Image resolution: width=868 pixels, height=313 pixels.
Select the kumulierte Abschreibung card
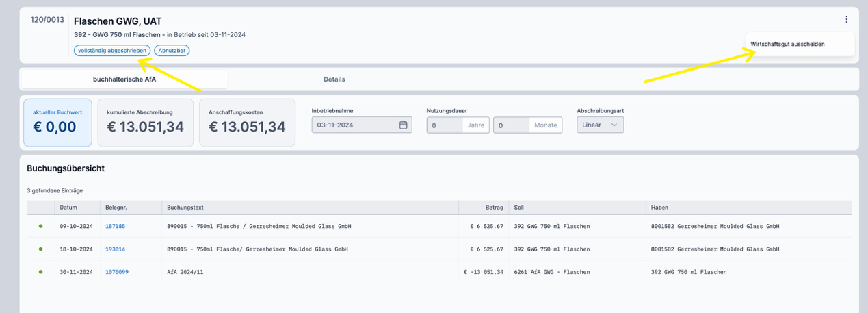pos(146,123)
